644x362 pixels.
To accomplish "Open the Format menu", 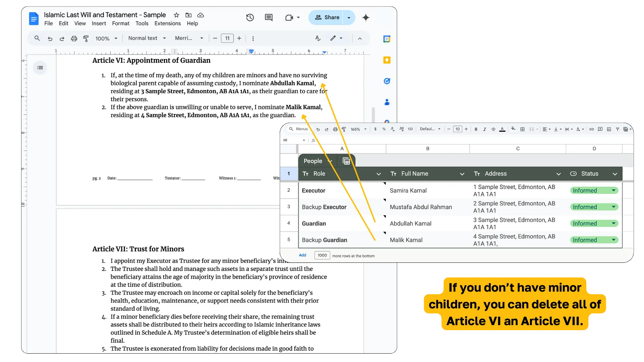I will 121,23.
